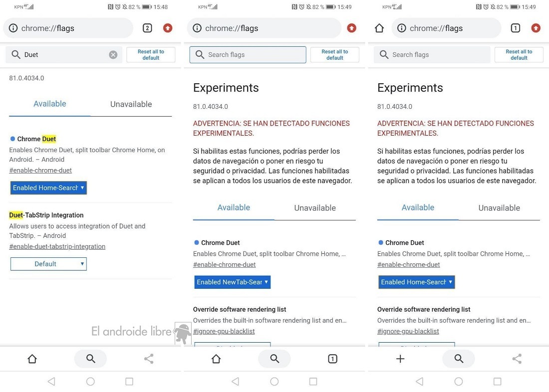Image resolution: width=549 pixels, height=392 pixels.
Task: Focus the Search flags field on the right screen
Action: pyautogui.click(x=432, y=54)
